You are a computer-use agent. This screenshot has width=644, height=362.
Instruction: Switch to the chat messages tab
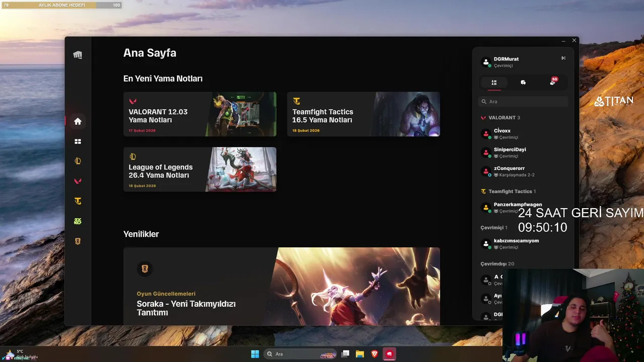(x=523, y=82)
